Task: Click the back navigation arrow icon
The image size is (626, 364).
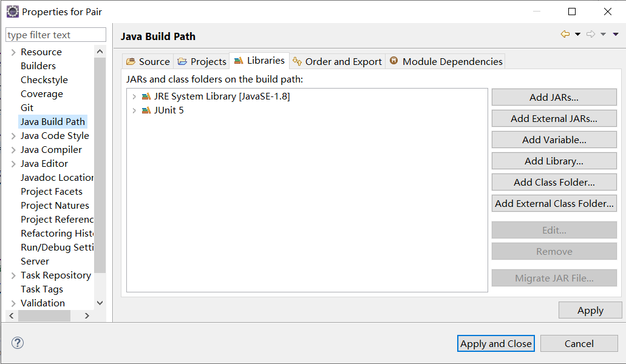Action: click(x=565, y=35)
